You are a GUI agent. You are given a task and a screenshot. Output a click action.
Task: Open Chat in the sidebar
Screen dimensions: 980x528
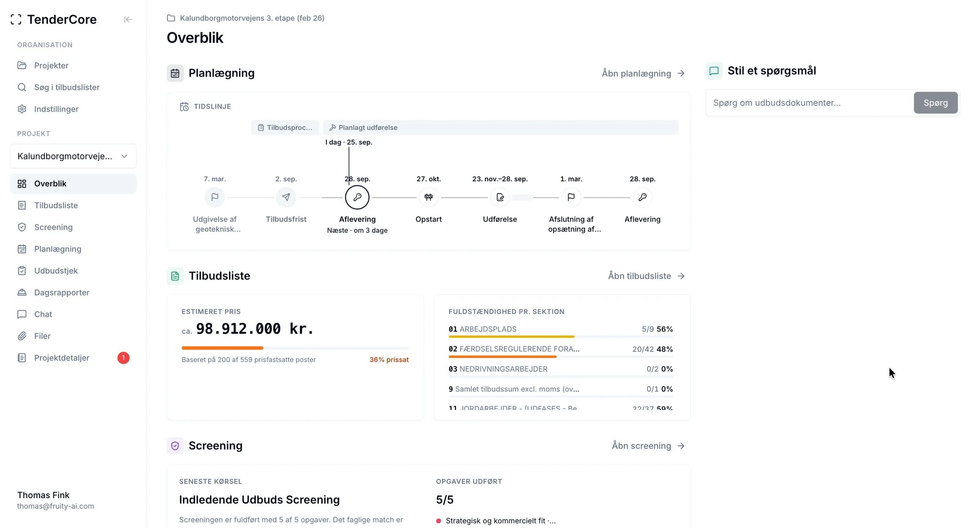pyautogui.click(x=73, y=314)
